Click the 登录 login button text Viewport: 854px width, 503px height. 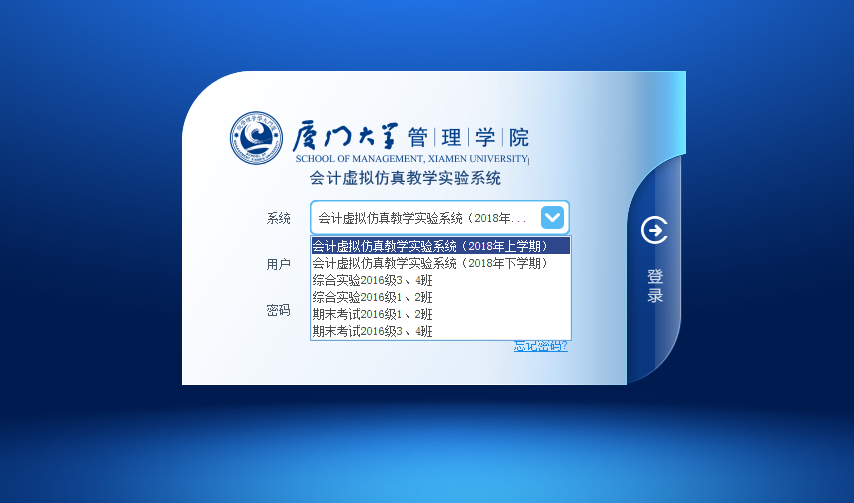click(655, 286)
